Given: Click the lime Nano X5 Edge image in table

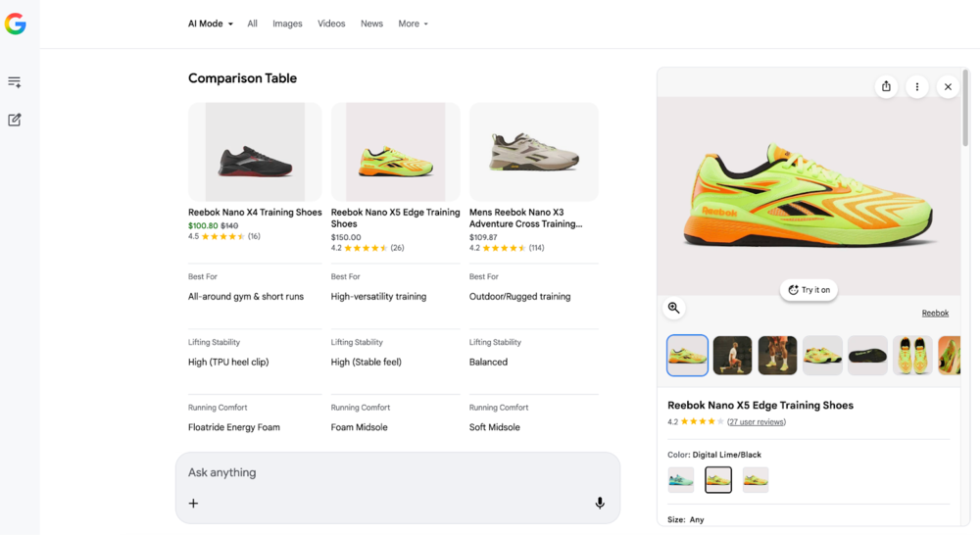Looking at the screenshot, I should pos(396,152).
